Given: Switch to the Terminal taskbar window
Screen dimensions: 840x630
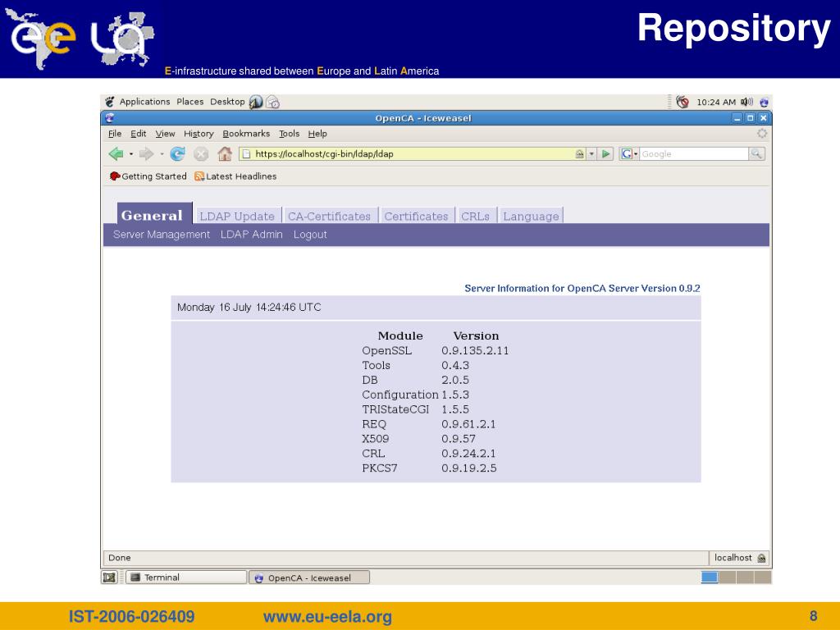Looking at the screenshot, I should pos(186,577).
